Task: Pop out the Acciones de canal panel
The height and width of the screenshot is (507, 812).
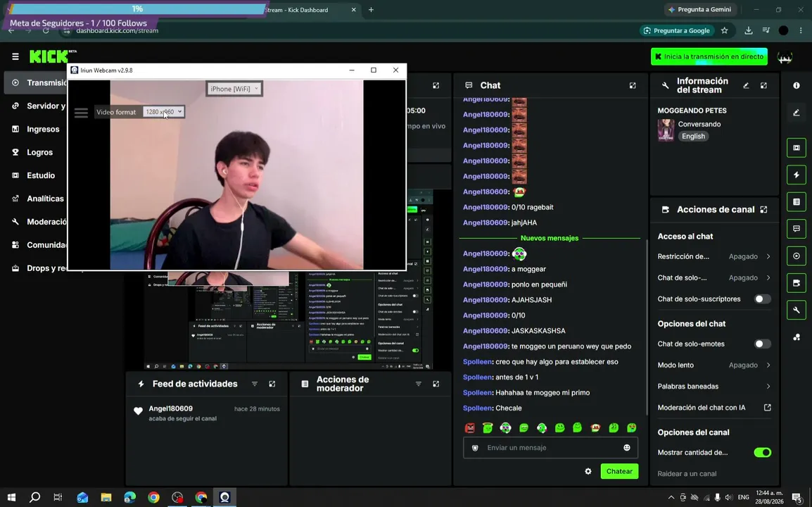Action: pyautogui.click(x=764, y=209)
